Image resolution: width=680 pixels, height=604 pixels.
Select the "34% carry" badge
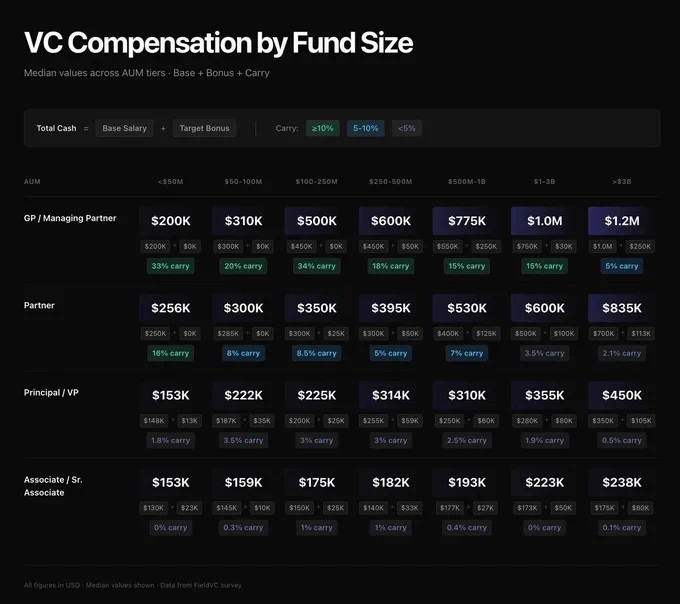[x=317, y=266]
